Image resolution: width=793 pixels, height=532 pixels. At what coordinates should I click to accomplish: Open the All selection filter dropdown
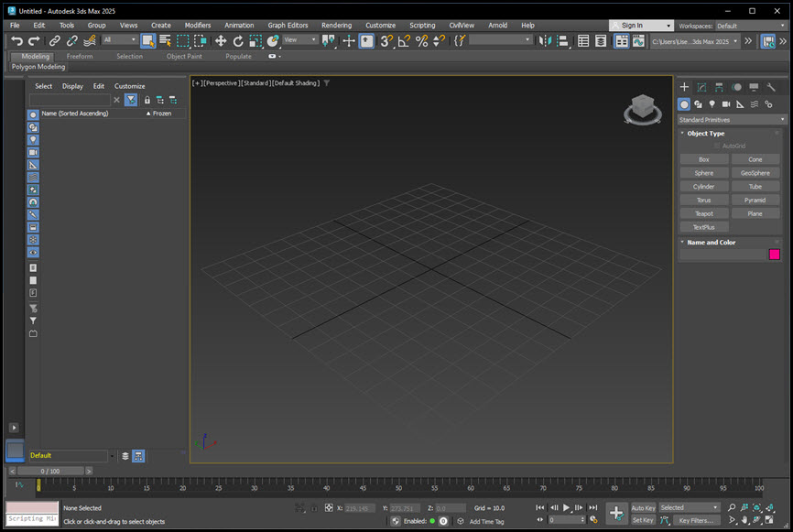120,40
